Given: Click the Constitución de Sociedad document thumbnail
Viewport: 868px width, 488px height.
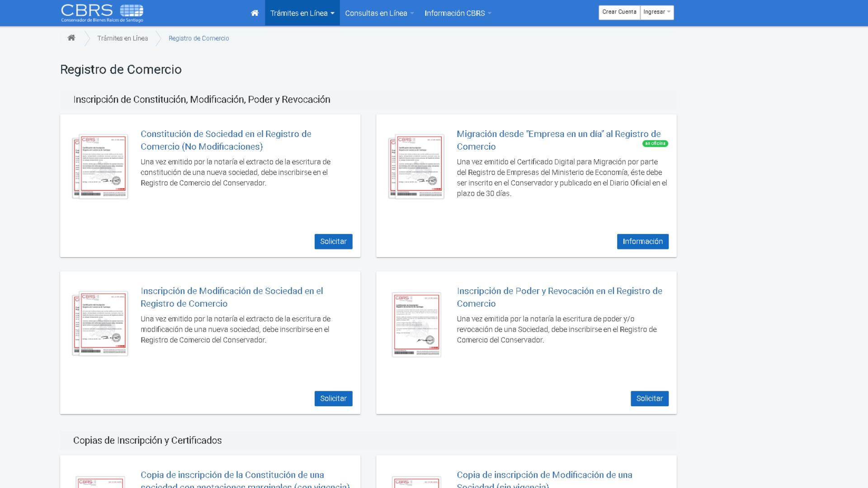Looking at the screenshot, I should pos(100,166).
